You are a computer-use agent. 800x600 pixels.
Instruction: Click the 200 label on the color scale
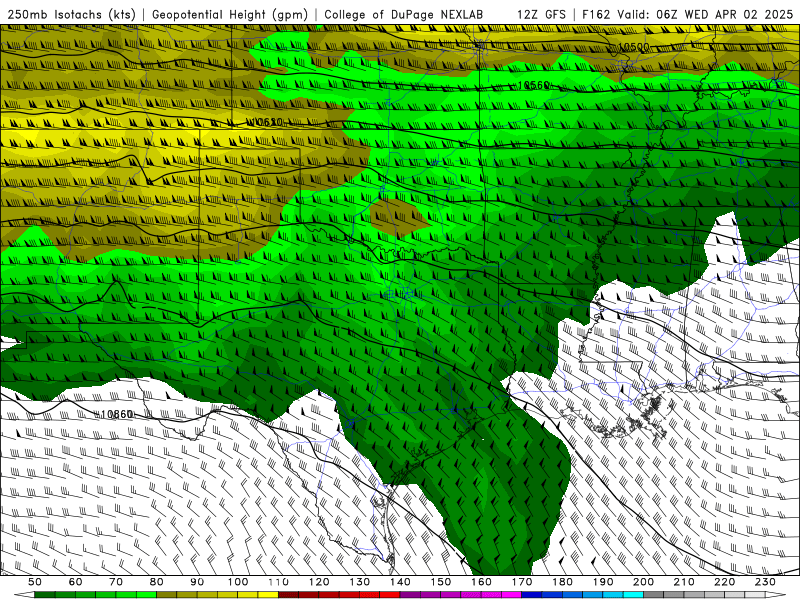click(x=643, y=582)
